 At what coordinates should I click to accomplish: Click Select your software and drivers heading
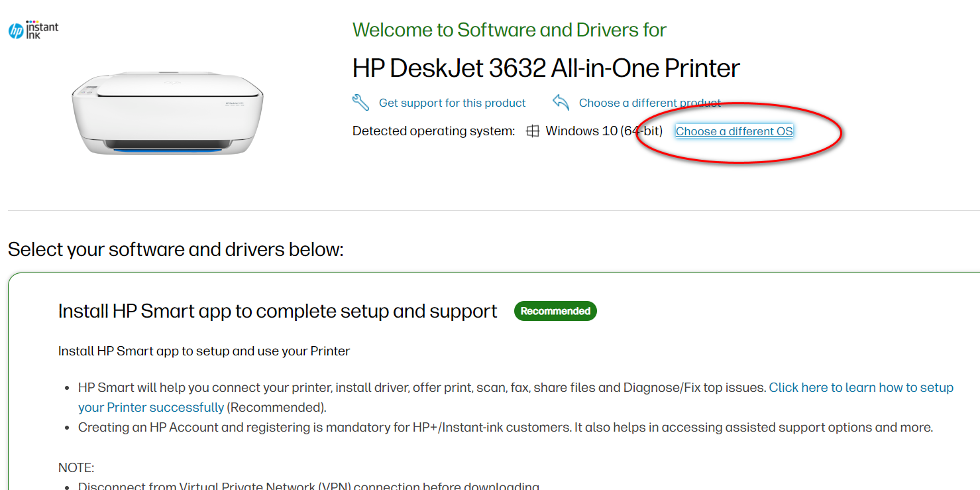[x=176, y=250]
